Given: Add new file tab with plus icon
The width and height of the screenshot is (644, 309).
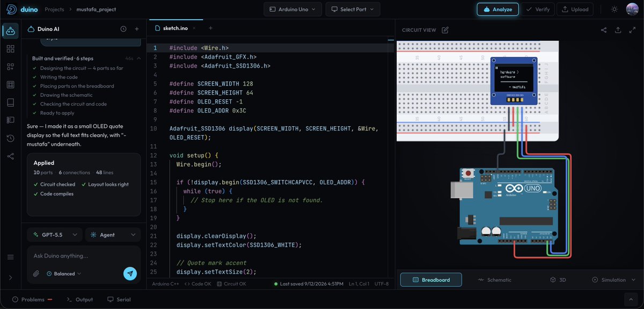Looking at the screenshot, I should pyautogui.click(x=210, y=28).
